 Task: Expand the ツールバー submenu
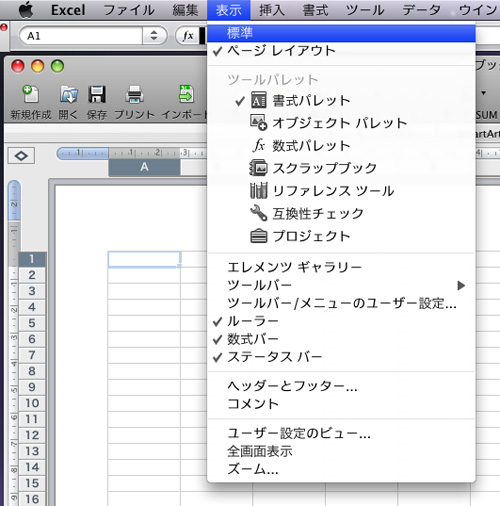click(341, 285)
